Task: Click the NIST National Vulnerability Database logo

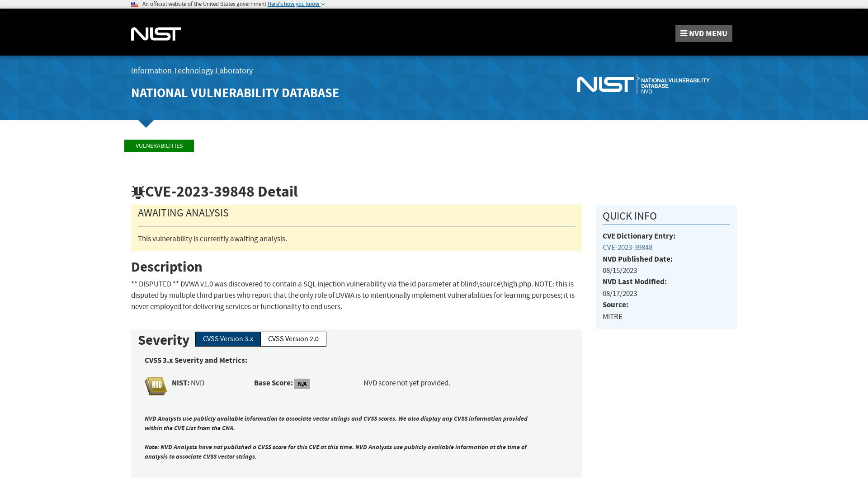Action: pos(643,84)
